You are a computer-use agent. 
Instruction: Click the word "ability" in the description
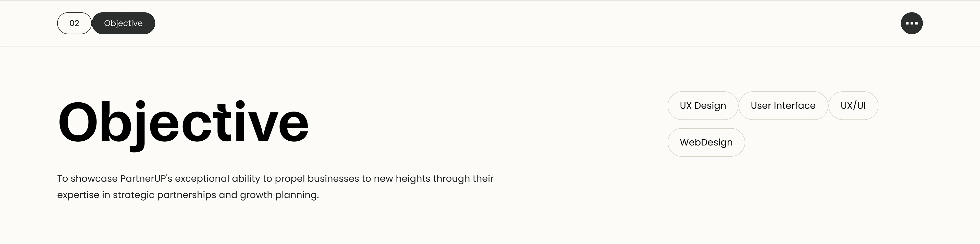[x=246, y=178]
